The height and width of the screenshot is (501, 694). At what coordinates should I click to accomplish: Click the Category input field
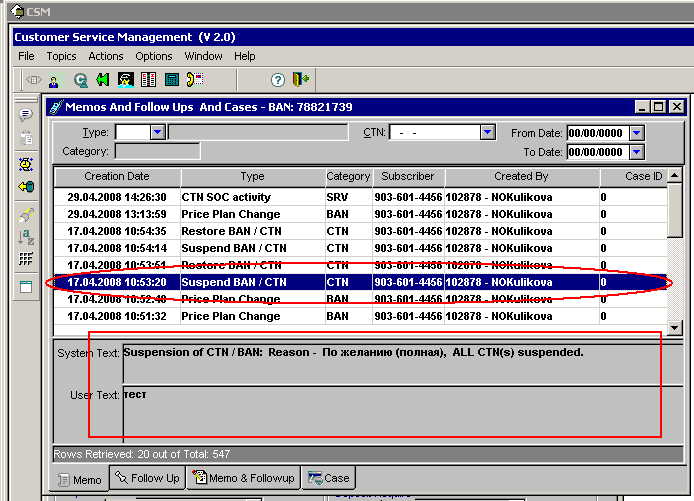[158, 151]
